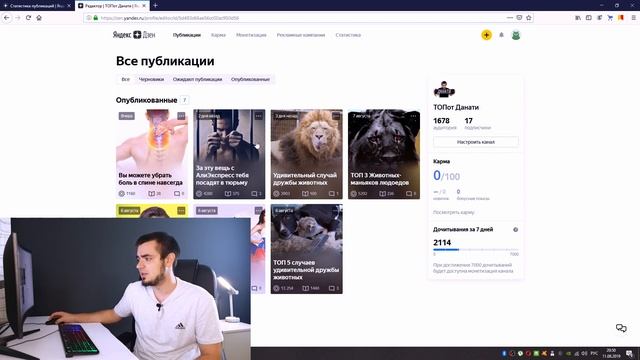Reload the page with the refresh icon

(28, 18)
